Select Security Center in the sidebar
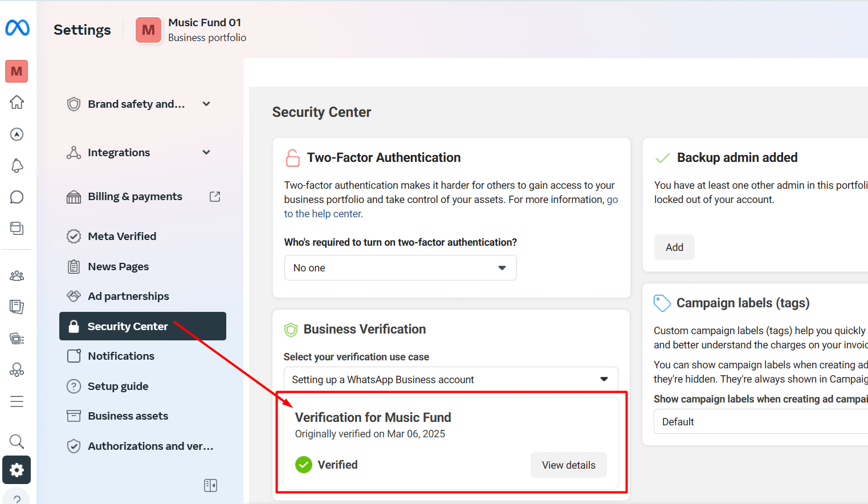Screen dimensions: 868x504 click(142, 326)
